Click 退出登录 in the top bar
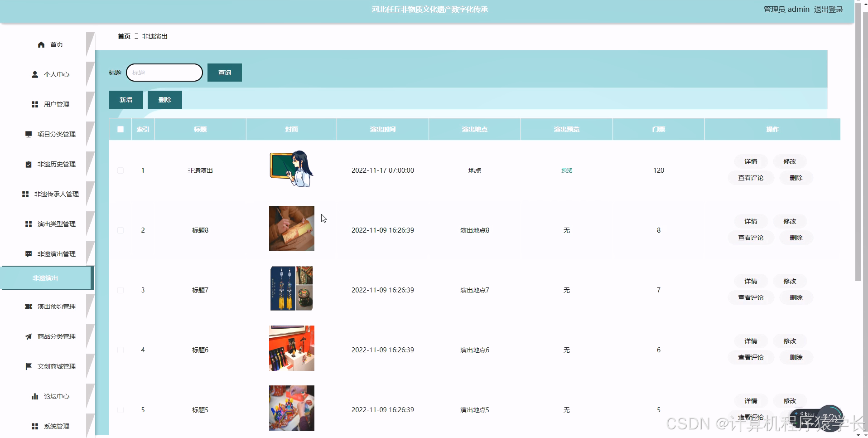The width and height of the screenshot is (868, 438). (829, 10)
